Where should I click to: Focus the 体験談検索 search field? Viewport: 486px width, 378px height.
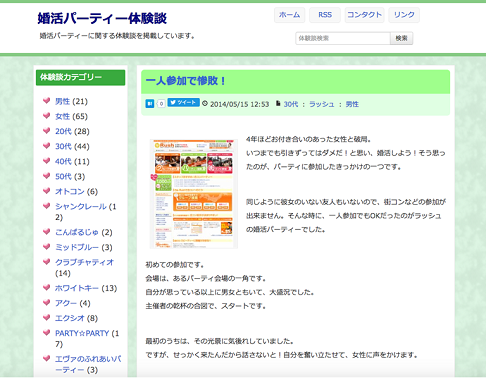343,38
